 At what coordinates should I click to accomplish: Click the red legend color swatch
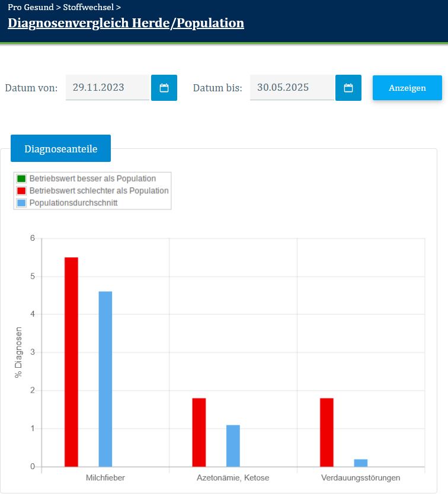pyautogui.click(x=21, y=191)
